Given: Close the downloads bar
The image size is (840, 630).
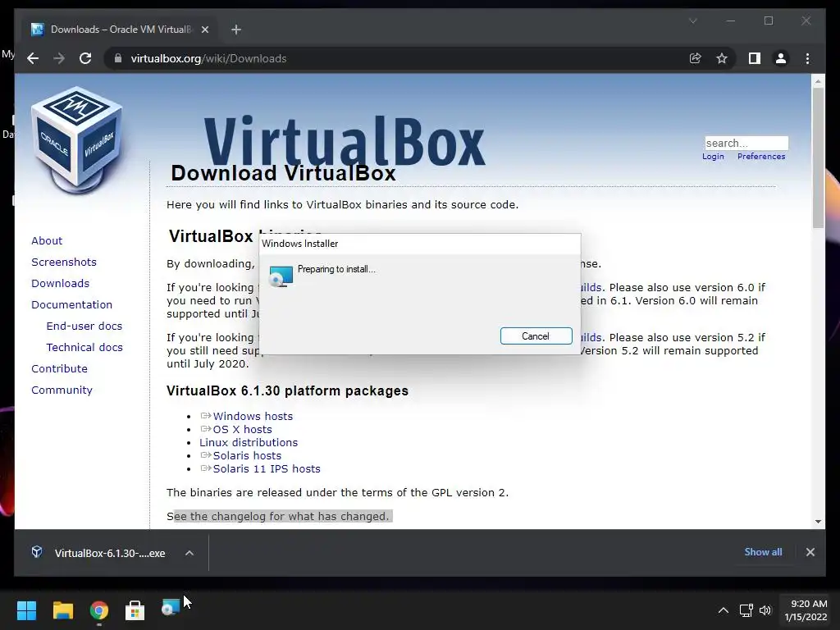Looking at the screenshot, I should click(810, 552).
